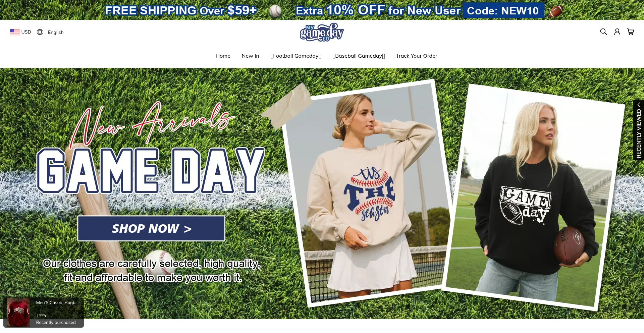Click the football icon in promo banner
Screen dimensions: 644x333
[x=556, y=11]
